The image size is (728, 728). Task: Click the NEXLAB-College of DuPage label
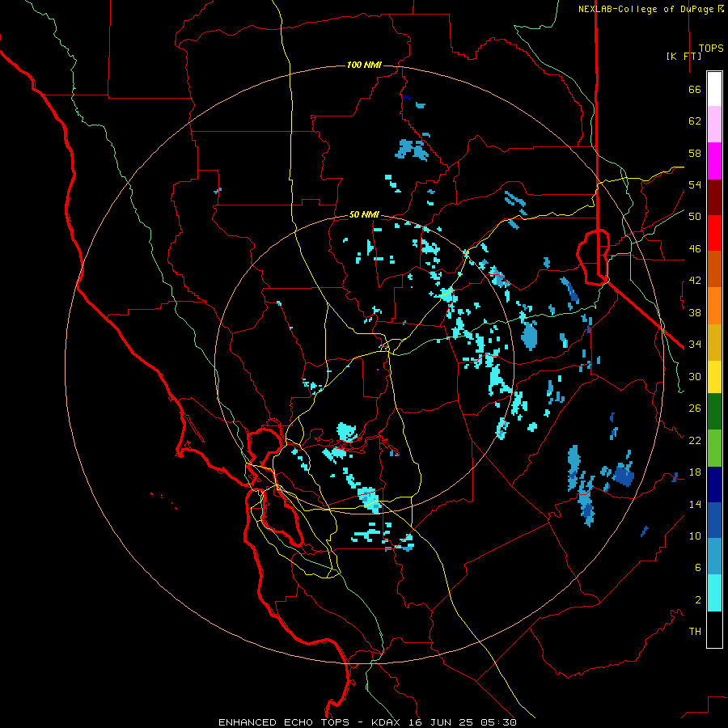point(647,9)
